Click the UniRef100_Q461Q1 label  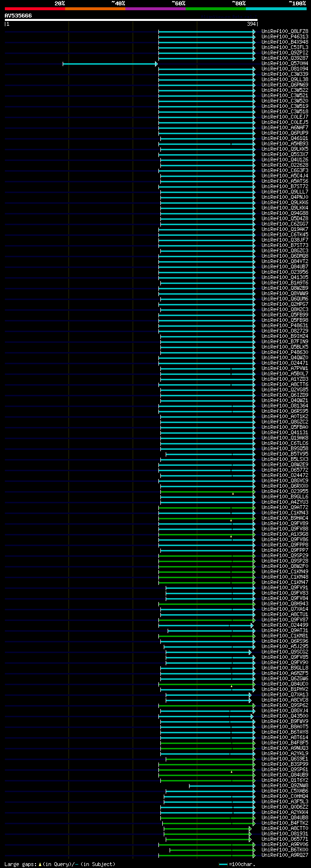pos(285,138)
